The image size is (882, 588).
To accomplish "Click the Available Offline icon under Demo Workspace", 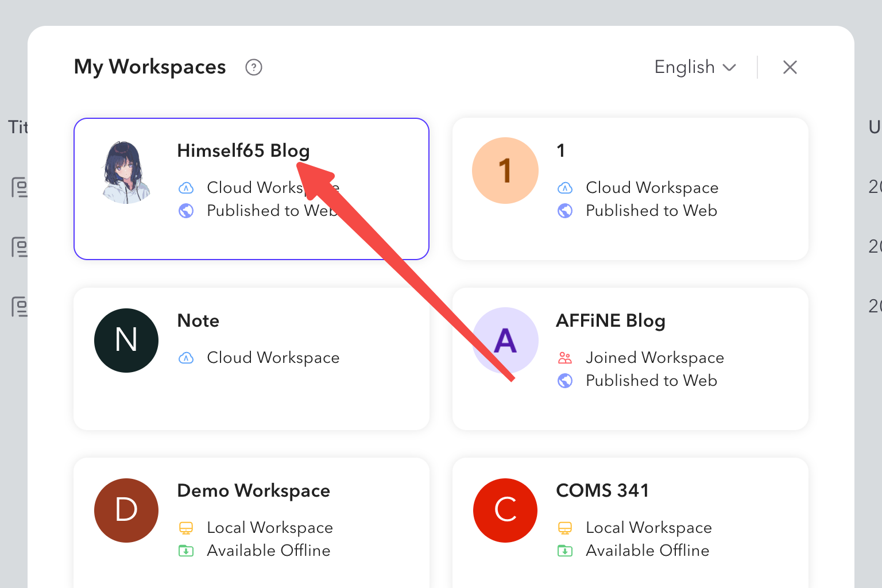I will (186, 550).
